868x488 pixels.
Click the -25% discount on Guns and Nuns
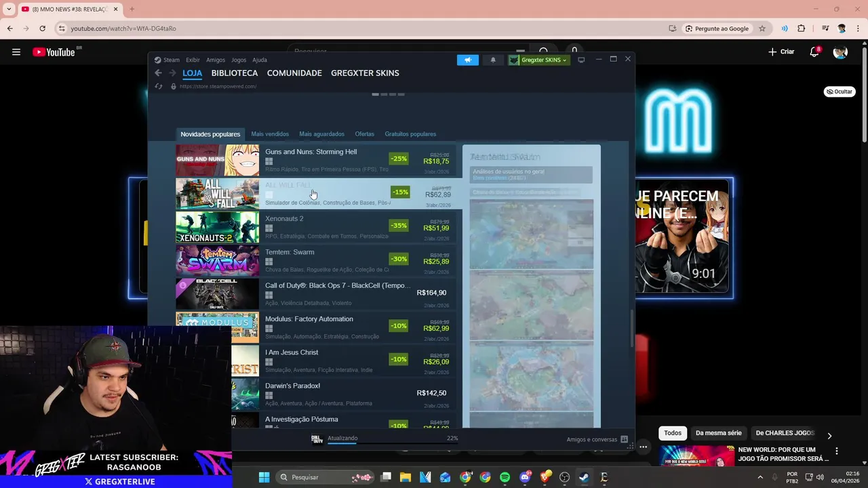point(399,159)
